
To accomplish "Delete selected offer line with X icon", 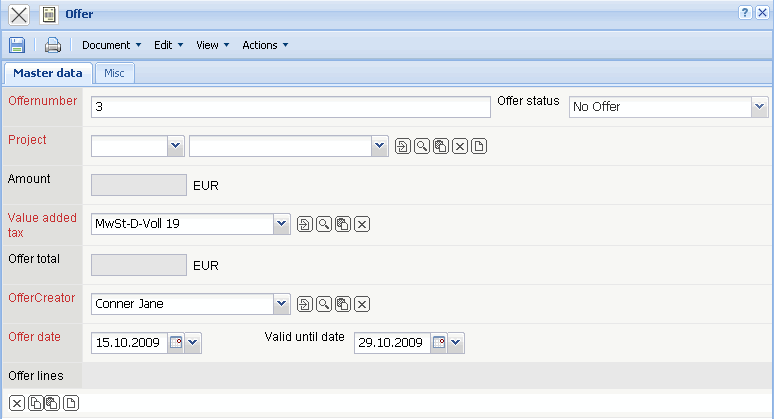I will point(17,403).
